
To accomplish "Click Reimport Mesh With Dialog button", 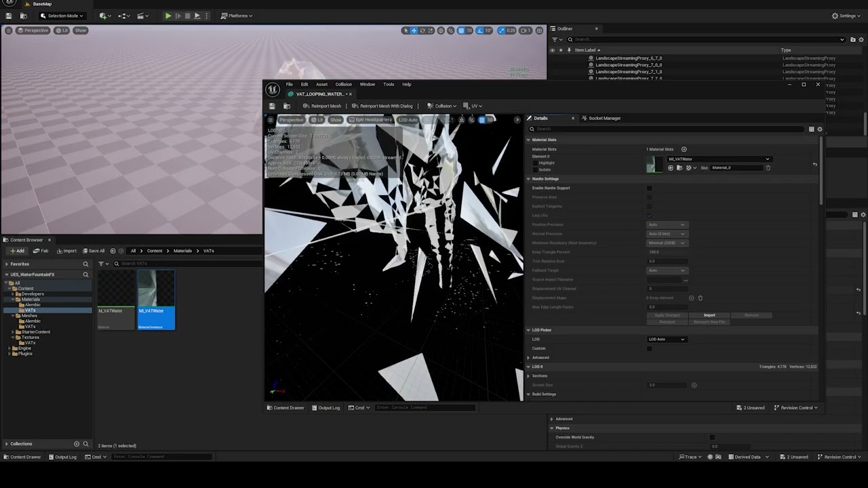I will coord(382,106).
